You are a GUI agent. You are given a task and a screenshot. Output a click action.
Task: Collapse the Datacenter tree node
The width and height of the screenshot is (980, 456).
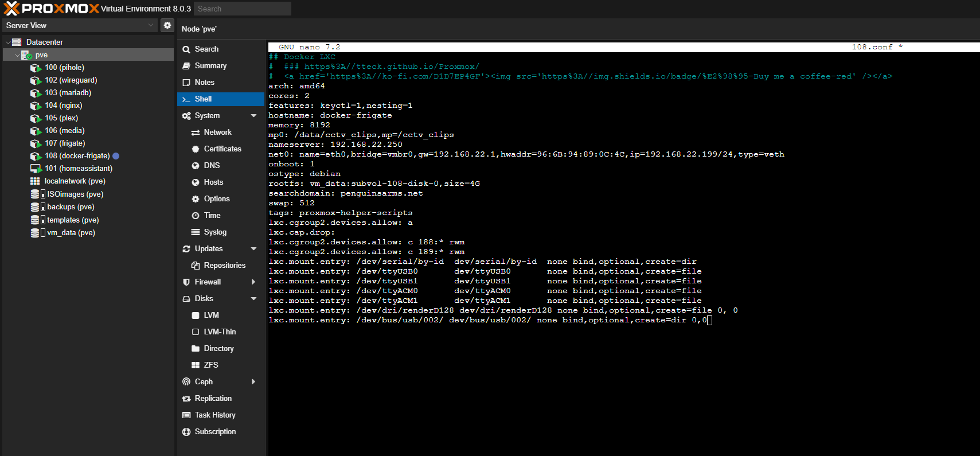pos(8,42)
